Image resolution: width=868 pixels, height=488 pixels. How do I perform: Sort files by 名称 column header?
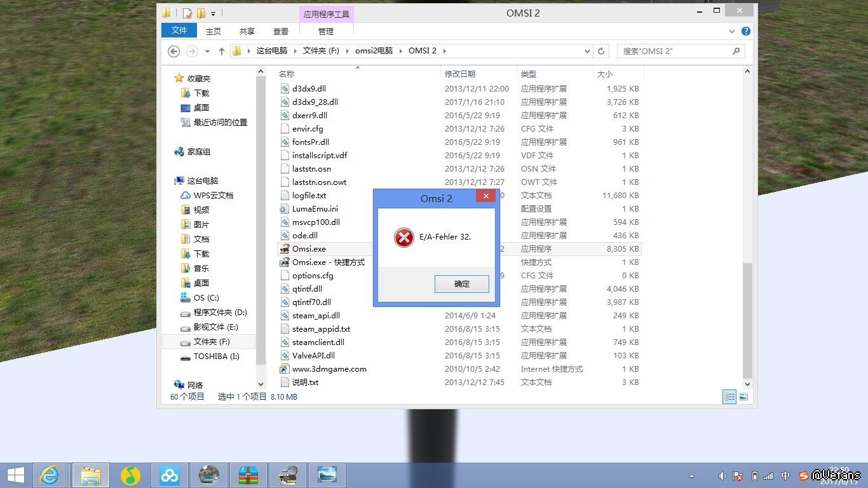tap(358, 74)
